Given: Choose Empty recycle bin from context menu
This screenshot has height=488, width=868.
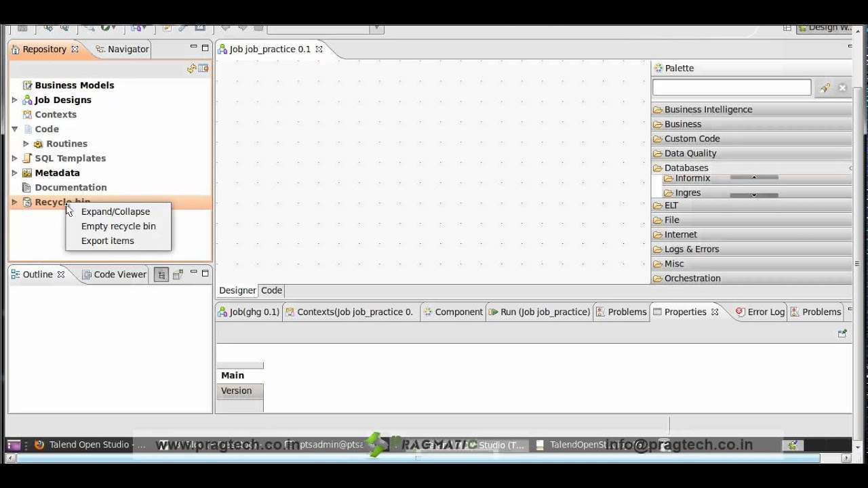Looking at the screenshot, I should tap(118, 226).
